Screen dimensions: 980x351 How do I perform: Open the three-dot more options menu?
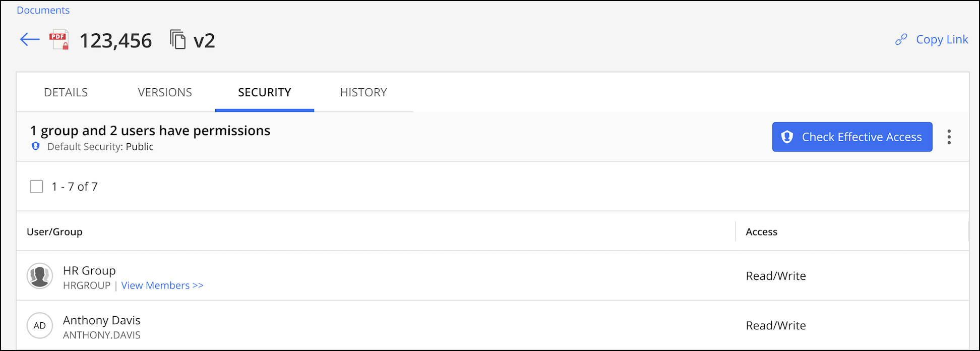pyautogui.click(x=949, y=137)
